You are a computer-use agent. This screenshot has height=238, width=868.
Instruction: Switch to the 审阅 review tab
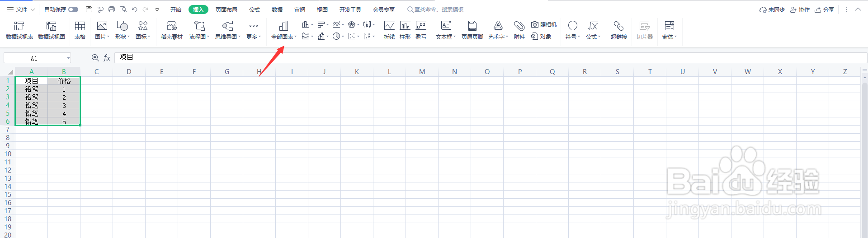tap(300, 9)
